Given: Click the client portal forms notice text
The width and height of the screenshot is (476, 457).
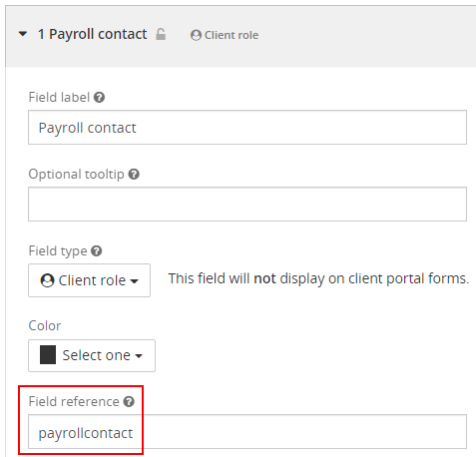Looking at the screenshot, I should 318,278.
